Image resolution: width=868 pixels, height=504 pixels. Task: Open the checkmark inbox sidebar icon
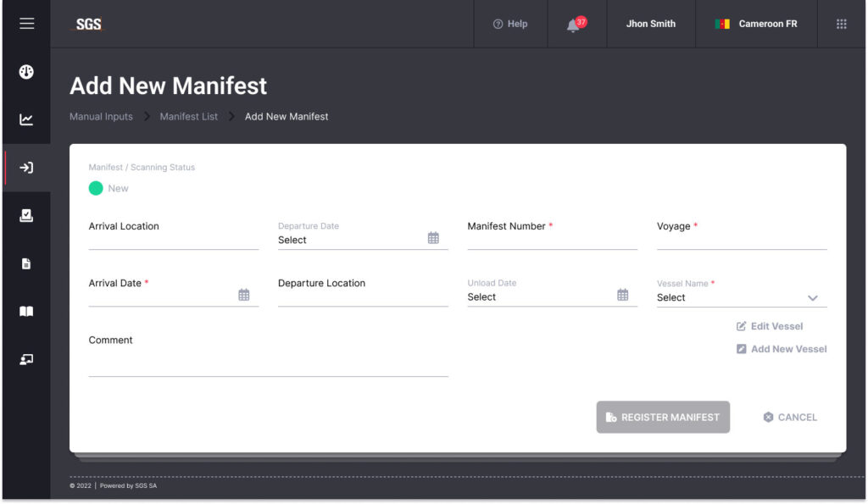click(26, 216)
